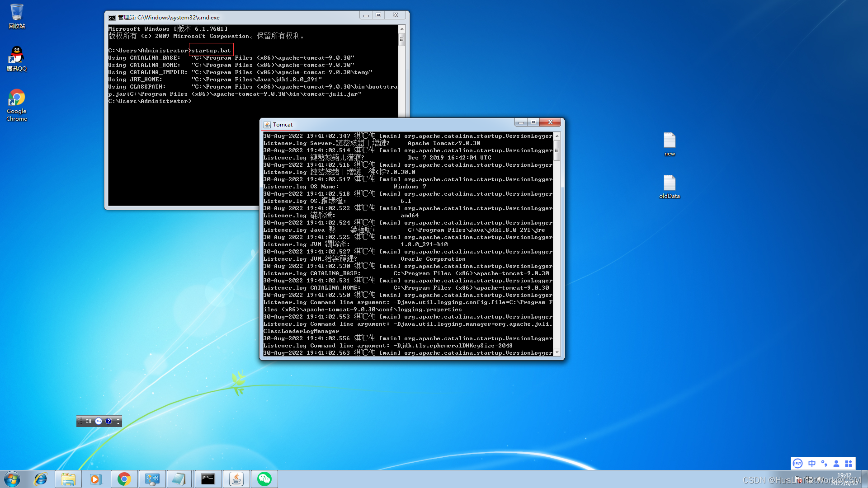Select the file named new on desktop
The width and height of the screenshot is (868, 488).
point(670,144)
